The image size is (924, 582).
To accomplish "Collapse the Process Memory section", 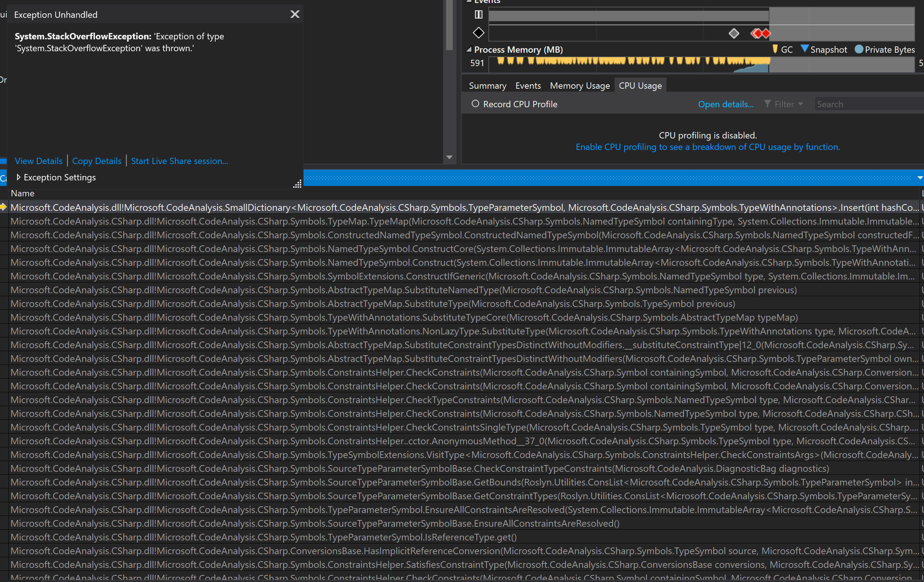I will click(x=469, y=49).
